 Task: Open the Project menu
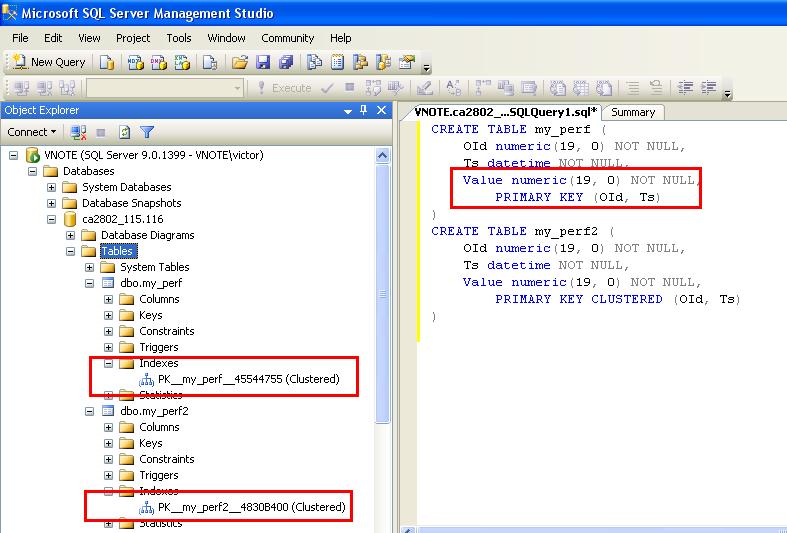point(133,38)
